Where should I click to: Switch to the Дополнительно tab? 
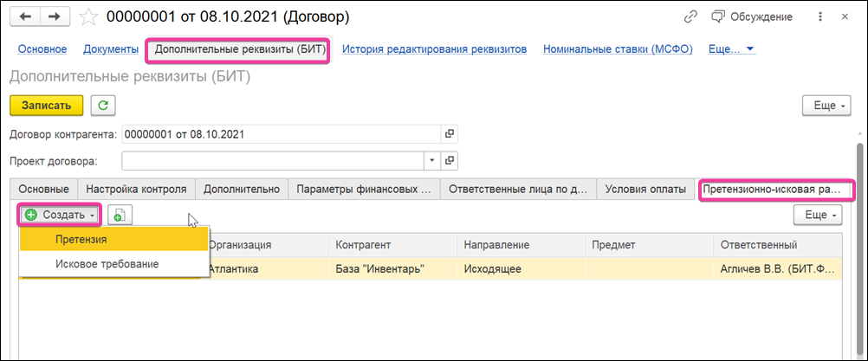[242, 189]
